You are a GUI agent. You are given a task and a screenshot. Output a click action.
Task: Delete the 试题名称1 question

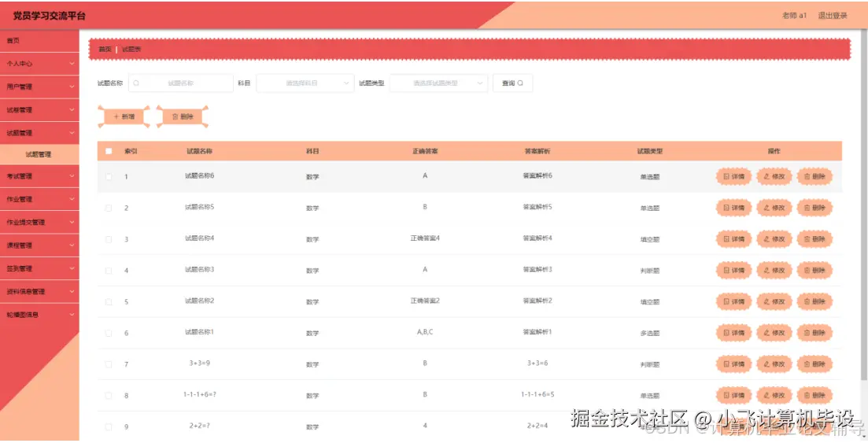pos(814,333)
